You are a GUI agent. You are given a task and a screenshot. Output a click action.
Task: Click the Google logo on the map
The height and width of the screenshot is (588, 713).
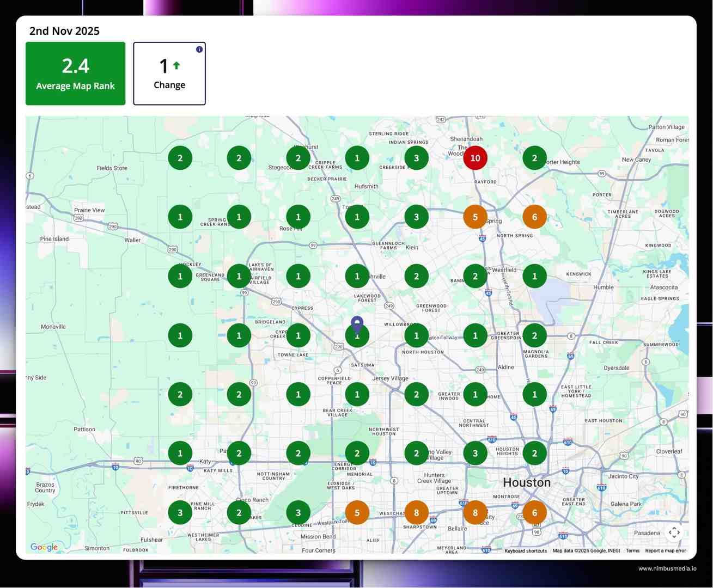[44, 547]
